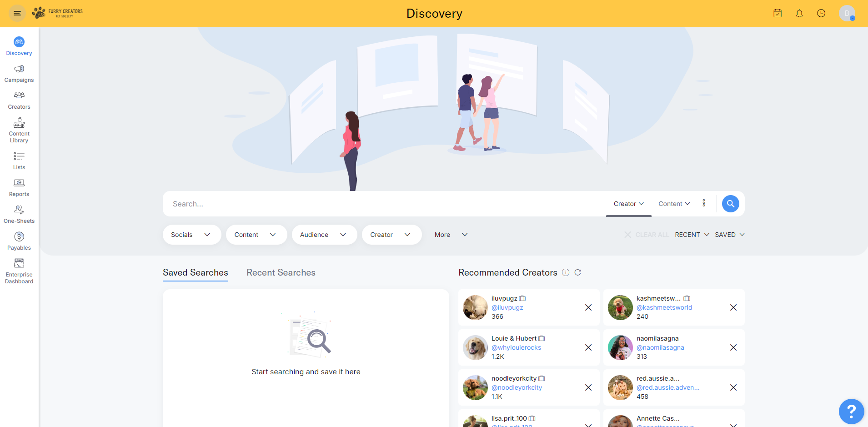Expand the Socials filter dropdown
868x427 pixels.
click(191, 235)
